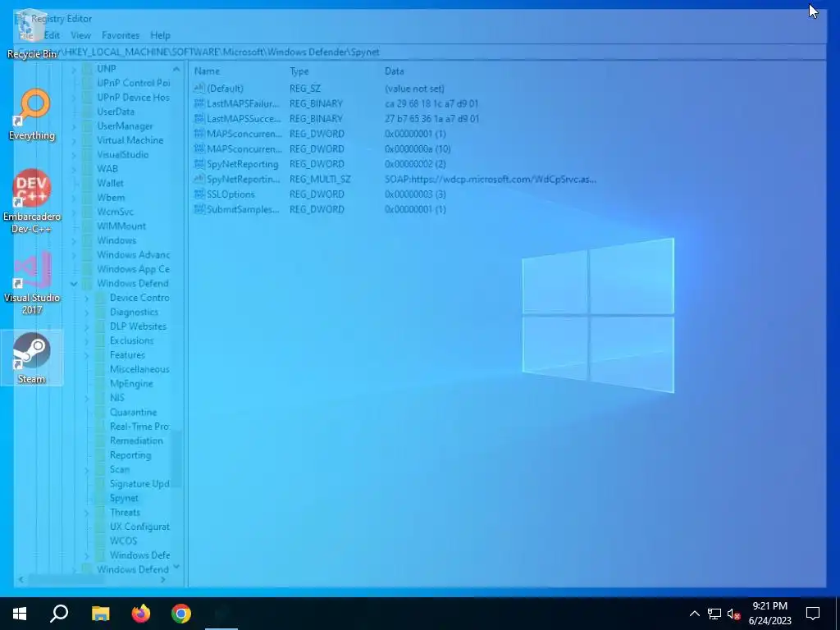Screen dimensions: 840x630
Task: Select the Windows App Ce key
Action: [133, 269]
